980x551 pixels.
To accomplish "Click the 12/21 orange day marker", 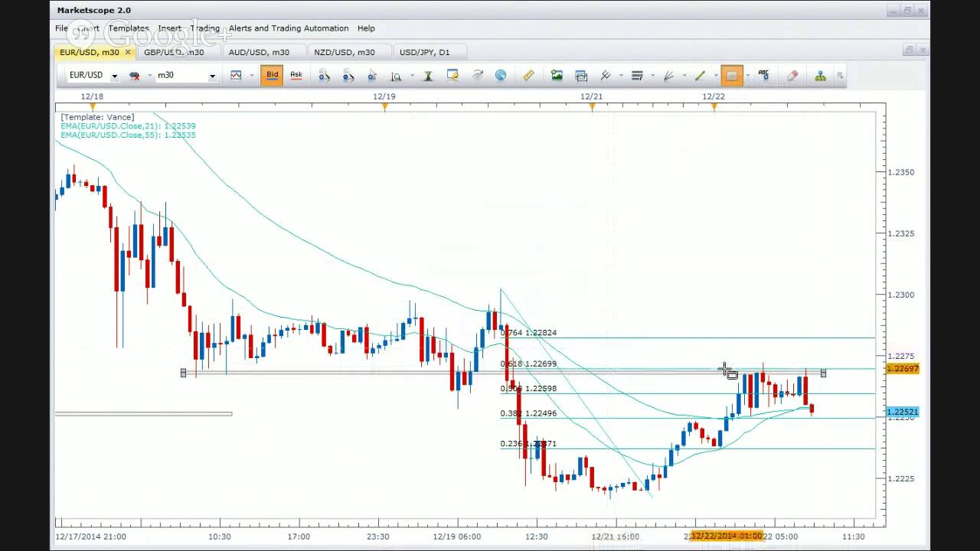I will coord(592,107).
